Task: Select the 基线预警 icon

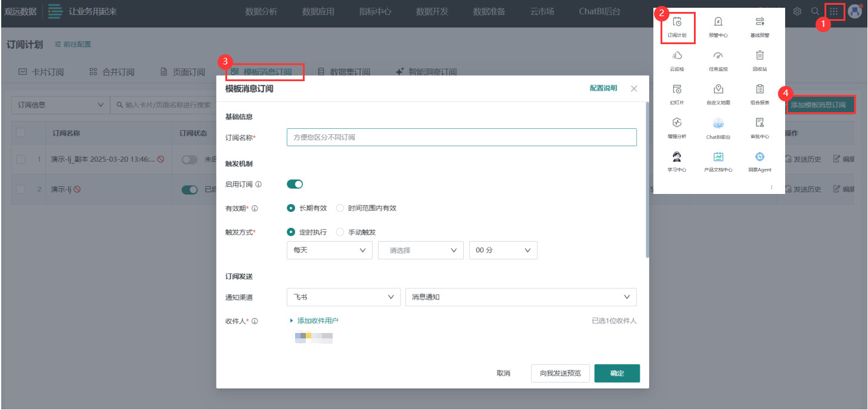Action: tap(759, 27)
